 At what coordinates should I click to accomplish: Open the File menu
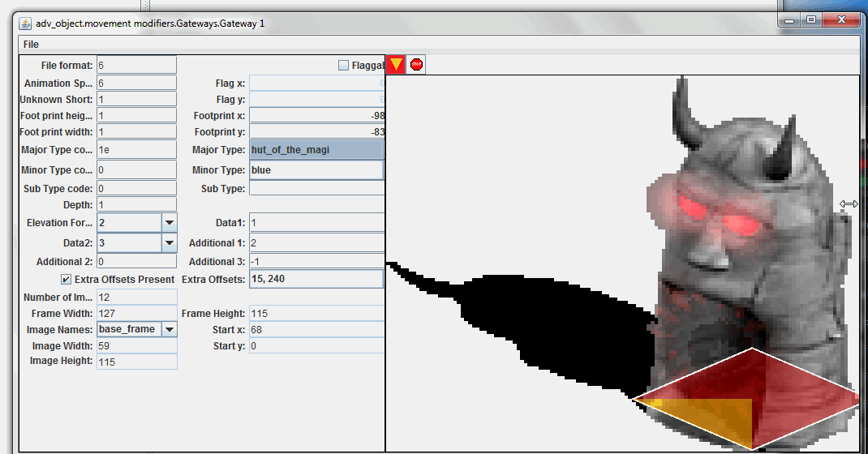click(x=31, y=45)
